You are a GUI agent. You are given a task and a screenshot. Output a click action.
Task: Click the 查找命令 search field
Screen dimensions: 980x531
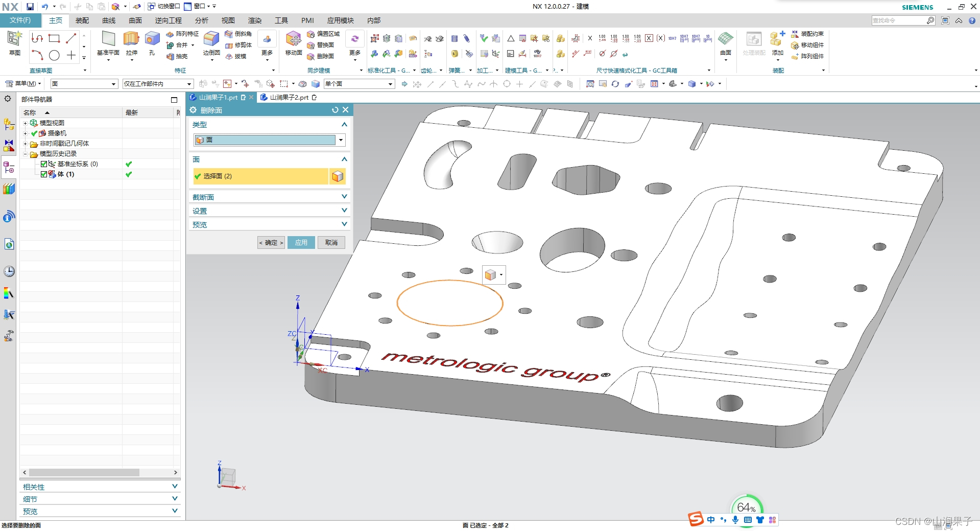pos(899,20)
